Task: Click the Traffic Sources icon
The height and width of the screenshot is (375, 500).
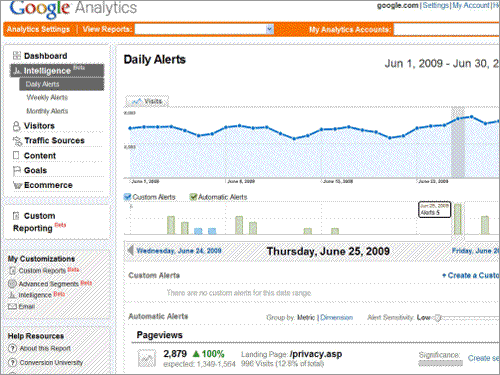Action: point(17,141)
